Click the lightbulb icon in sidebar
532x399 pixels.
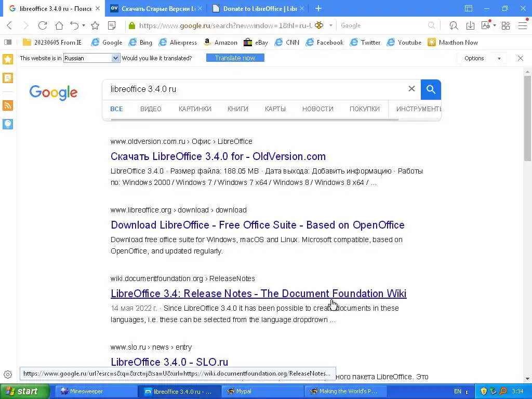(x=8, y=124)
